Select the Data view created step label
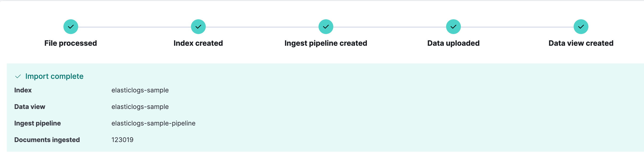This screenshot has width=644, height=154. click(x=581, y=43)
